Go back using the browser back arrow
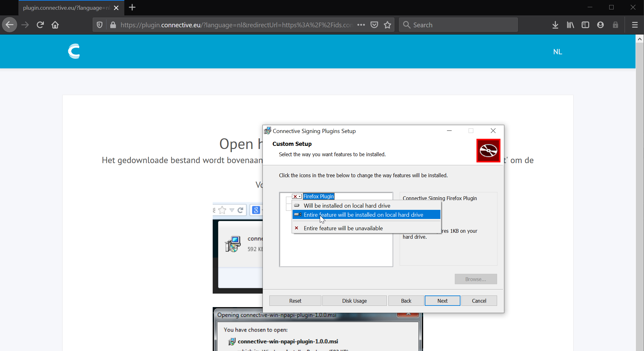Viewport: 644px width, 351px height. click(9, 25)
